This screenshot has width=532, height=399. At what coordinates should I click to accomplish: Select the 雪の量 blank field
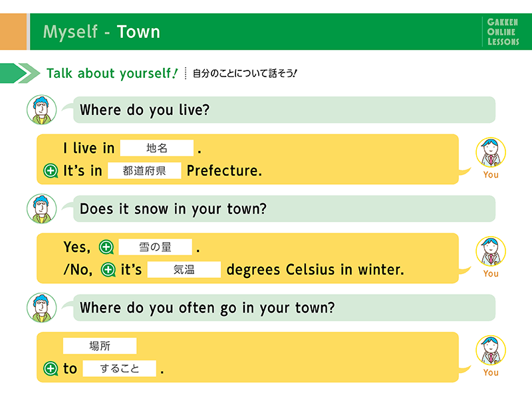click(x=155, y=247)
